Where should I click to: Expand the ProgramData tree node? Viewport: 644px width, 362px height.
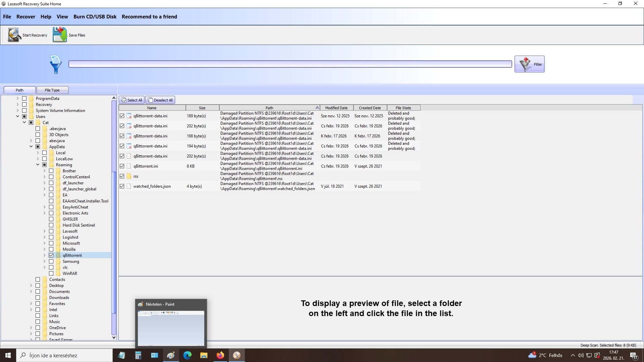pyautogui.click(x=17, y=99)
